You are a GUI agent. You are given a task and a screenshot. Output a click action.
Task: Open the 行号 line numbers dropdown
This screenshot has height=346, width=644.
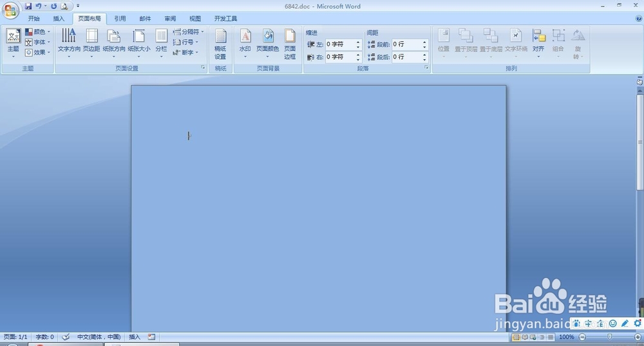[185, 42]
